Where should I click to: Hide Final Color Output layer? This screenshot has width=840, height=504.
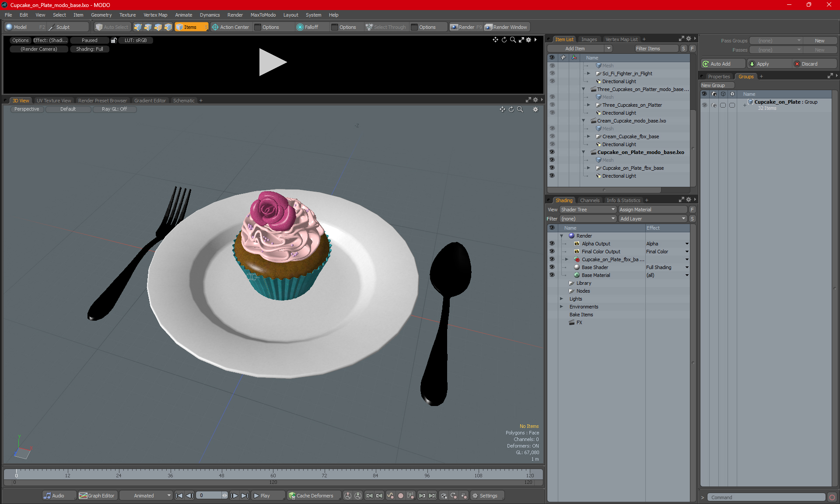click(552, 252)
